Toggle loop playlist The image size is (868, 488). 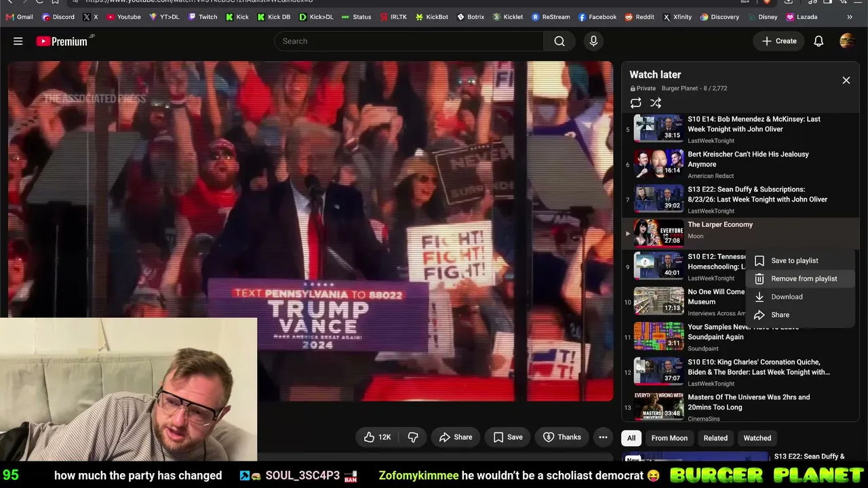[635, 103]
